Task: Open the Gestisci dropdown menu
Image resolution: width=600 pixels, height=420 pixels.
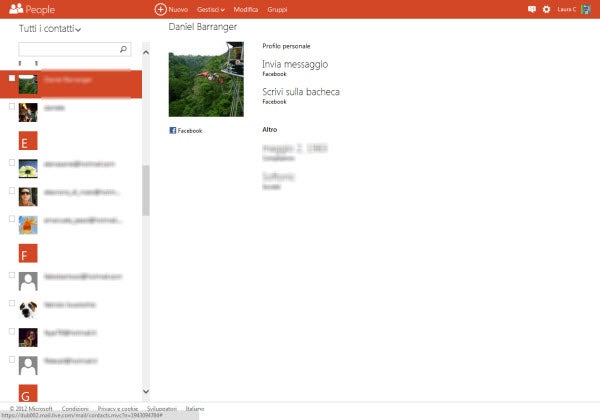Action: coord(210,10)
